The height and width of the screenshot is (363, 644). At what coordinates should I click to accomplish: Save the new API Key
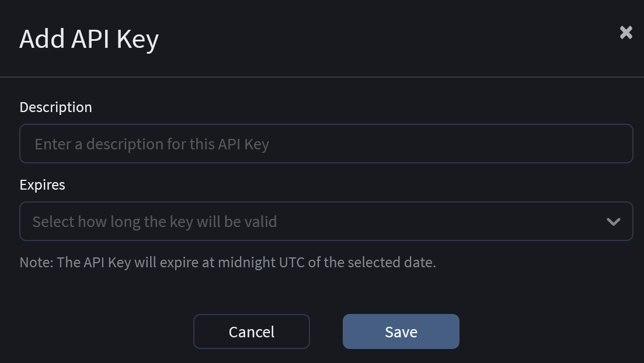click(x=401, y=331)
